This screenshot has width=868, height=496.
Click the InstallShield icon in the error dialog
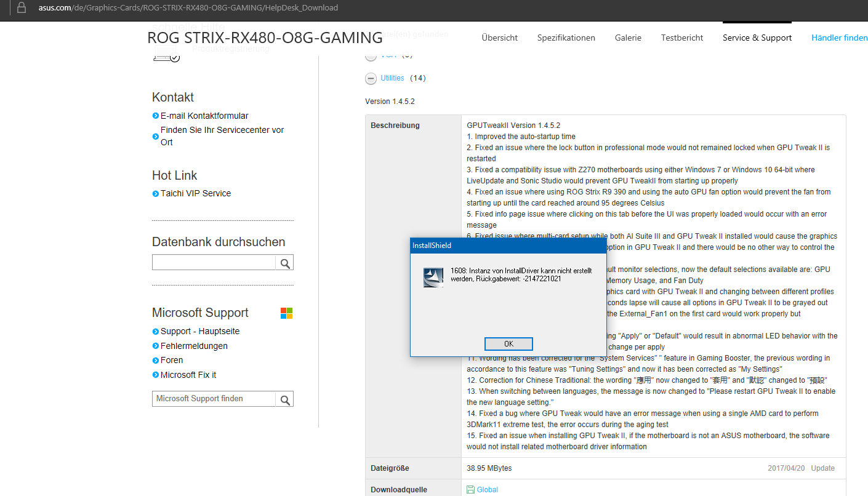pos(433,278)
